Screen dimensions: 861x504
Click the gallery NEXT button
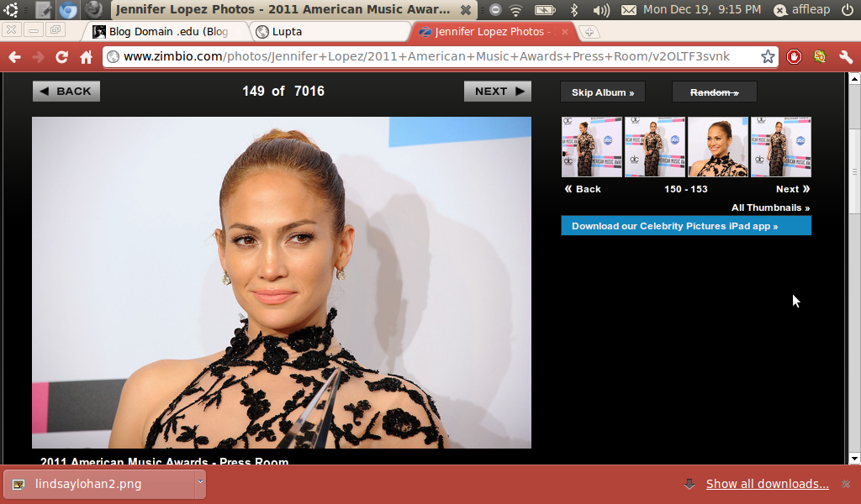pos(498,91)
